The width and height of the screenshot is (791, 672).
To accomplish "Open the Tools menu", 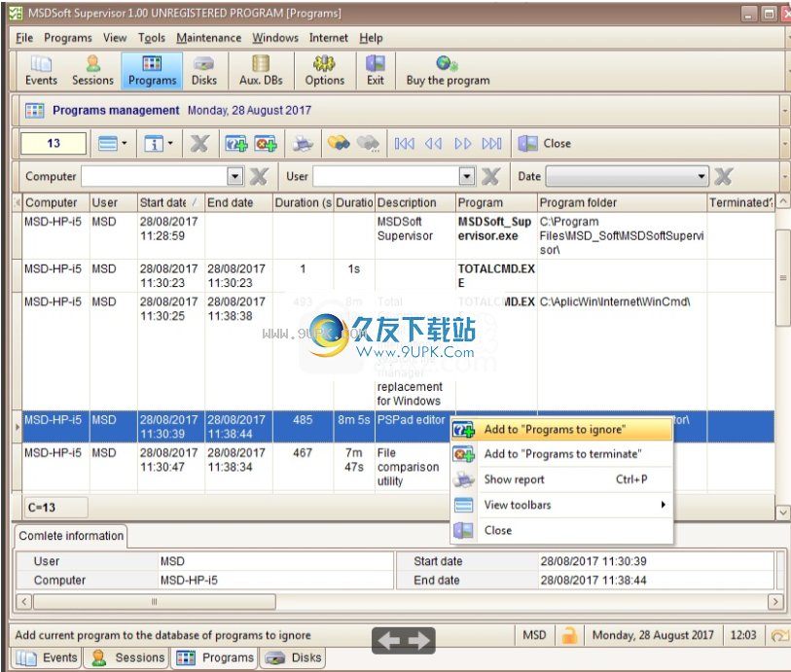I will [x=152, y=38].
